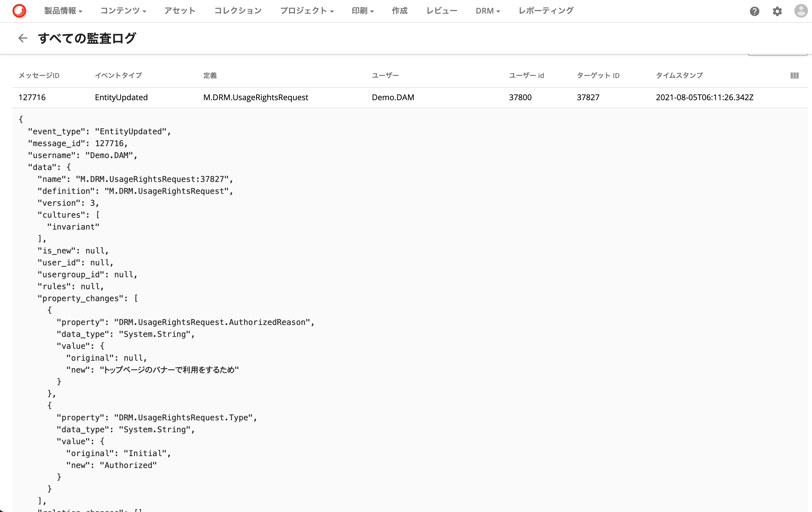Click the "usergroup_id": null JSON line

pyautogui.click(x=88, y=275)
